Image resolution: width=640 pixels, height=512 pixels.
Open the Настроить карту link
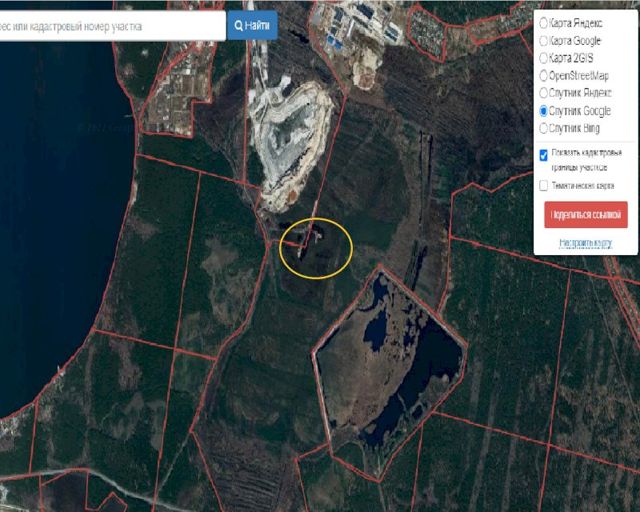(x=585, y=242)
